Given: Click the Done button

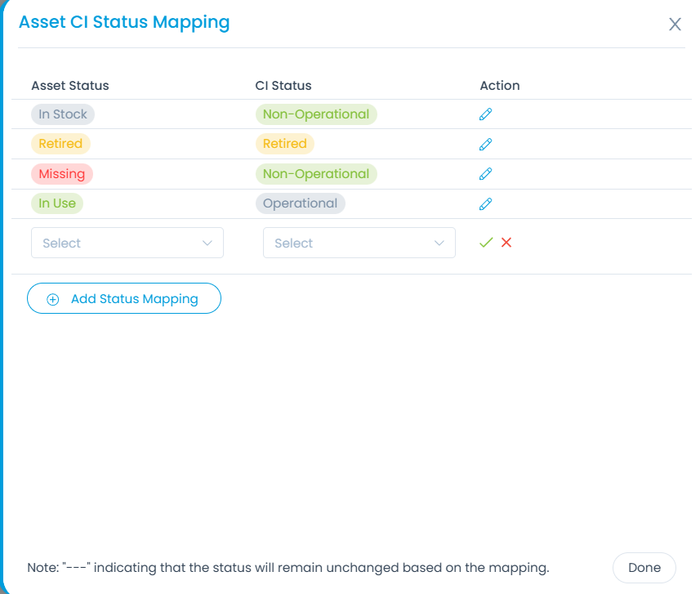Looking at the screenshot, I should point(644,567).
